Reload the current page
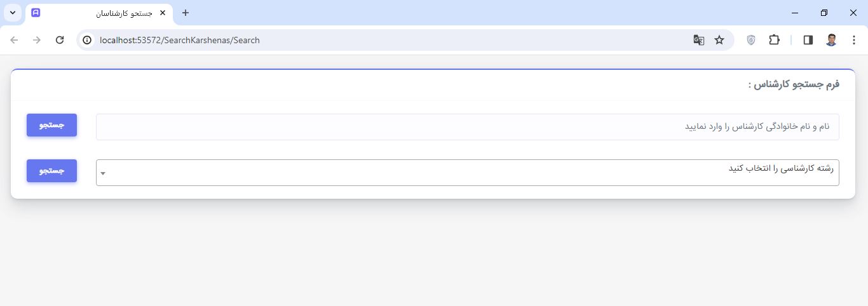Viewport: 868px width, 306px height. click(60, 40)
